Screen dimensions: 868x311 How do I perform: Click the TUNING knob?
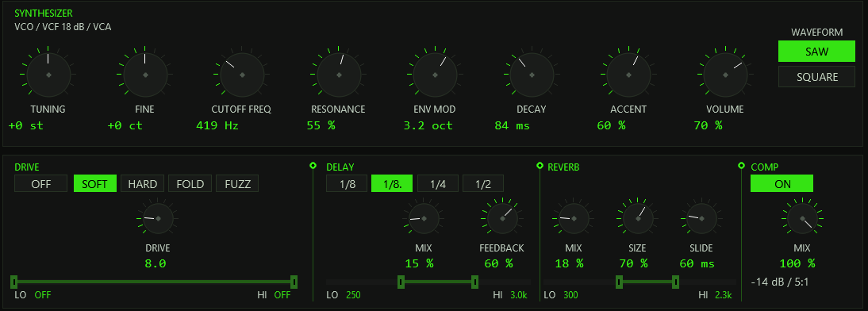pyautogui.click(x=48, y=74)
